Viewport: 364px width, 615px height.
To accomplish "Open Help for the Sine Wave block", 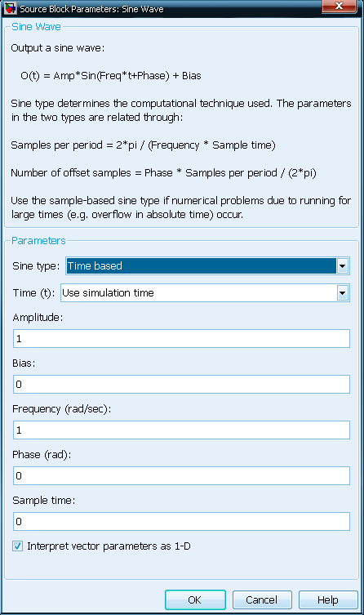I will (328, 599).
